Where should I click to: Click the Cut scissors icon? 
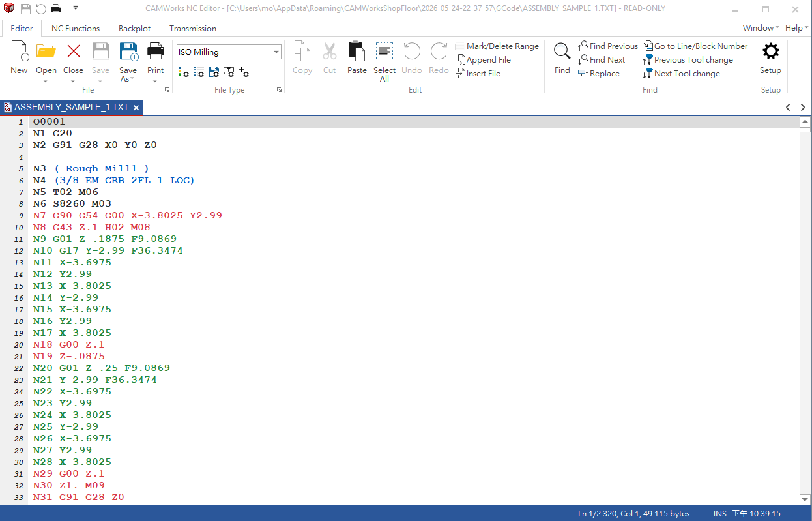(329, 52)
